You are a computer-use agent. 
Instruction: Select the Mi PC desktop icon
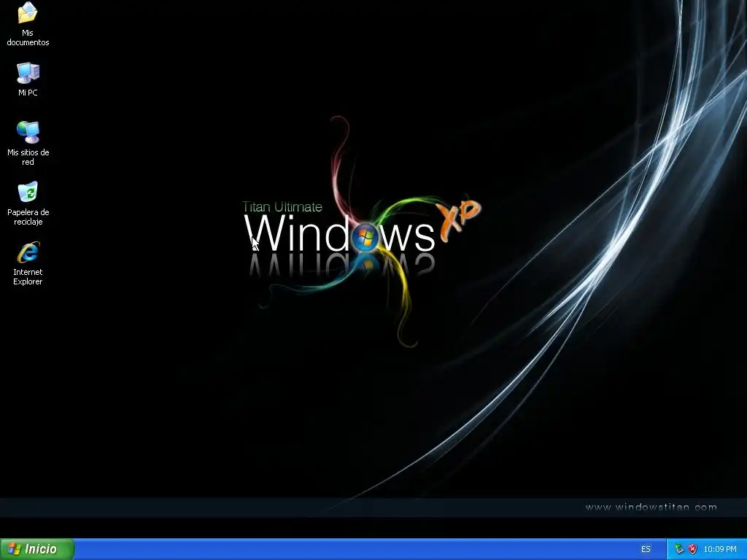pyautogui.click(x=28, y=79)
